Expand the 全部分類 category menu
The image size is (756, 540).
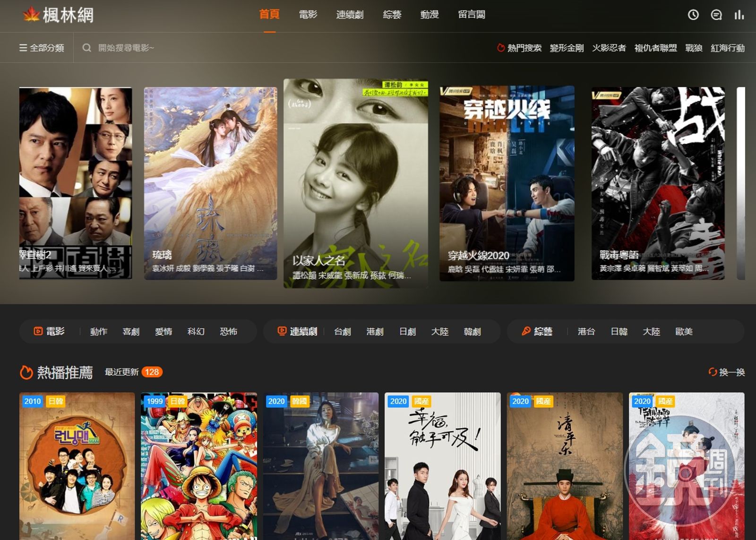(42, 48)
